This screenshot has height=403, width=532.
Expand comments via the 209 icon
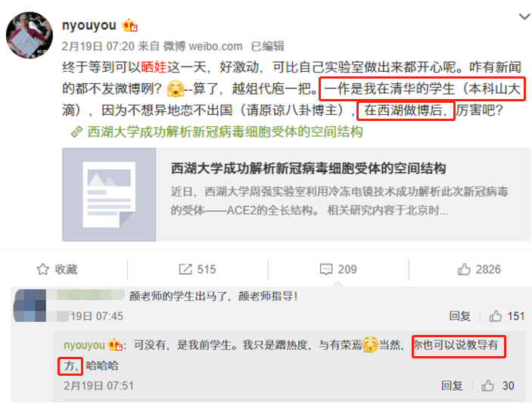[326, 269]
